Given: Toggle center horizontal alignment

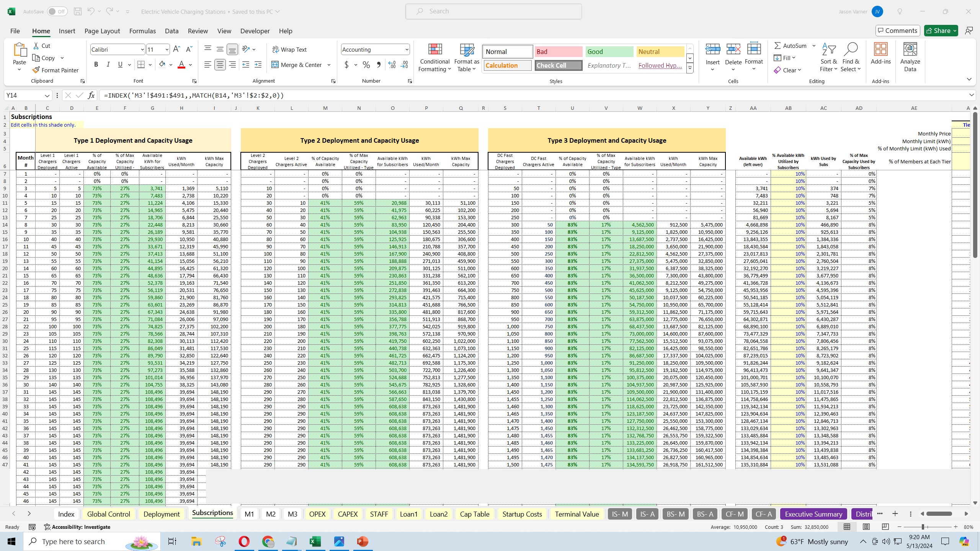Looking at the screenshot, I should 220,65.
